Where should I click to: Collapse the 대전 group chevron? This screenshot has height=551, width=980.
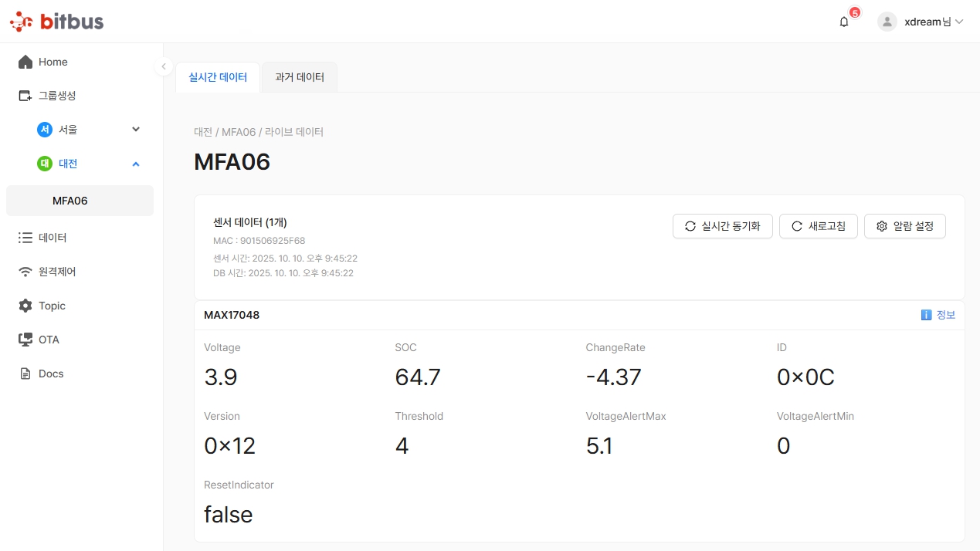click(x=136, y=164)
